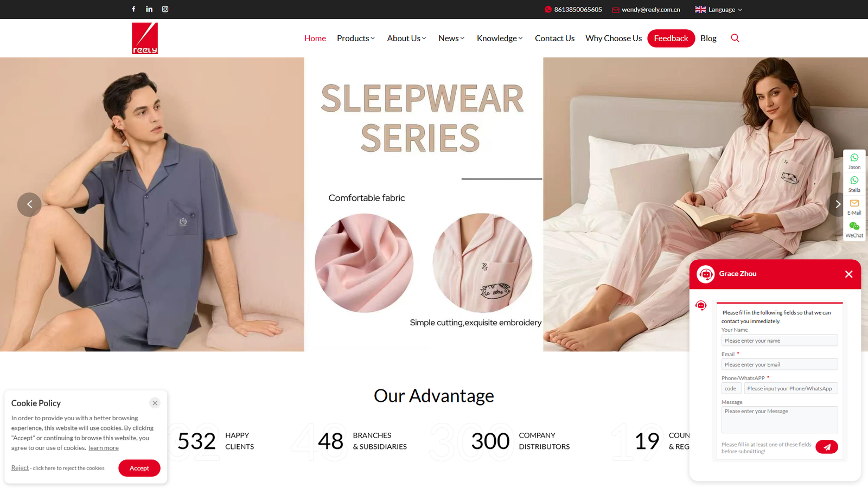The image size is (868, 488).
Task: Open the WeChat sidebar icon
Action: pyautogui.click(x=854, y=229)
